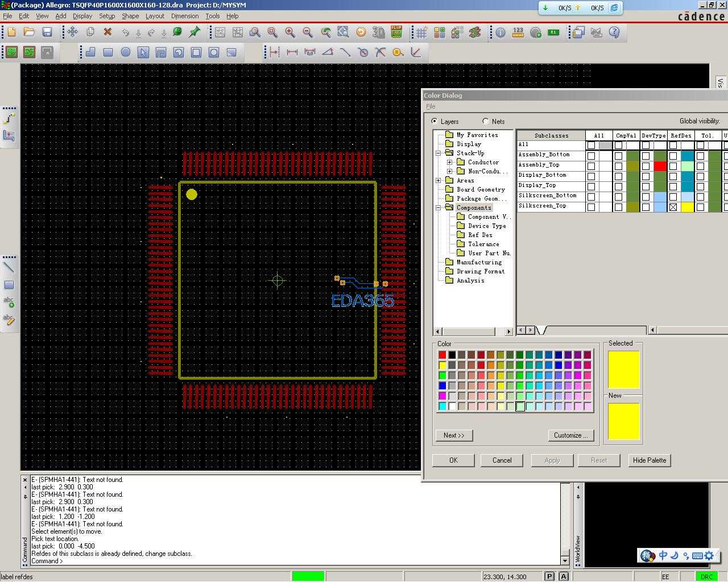Click the Zoom In magnifier icon

coord(290,32)
